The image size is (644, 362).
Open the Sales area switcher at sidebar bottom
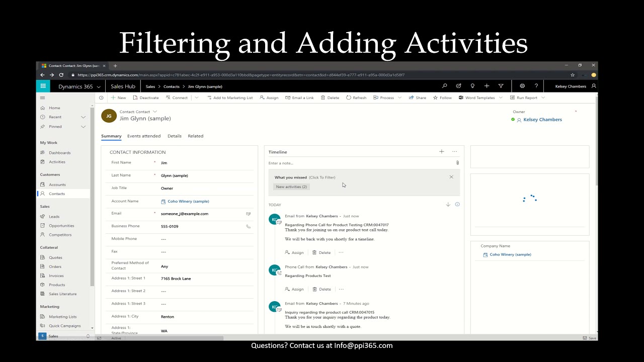point(64,336)
